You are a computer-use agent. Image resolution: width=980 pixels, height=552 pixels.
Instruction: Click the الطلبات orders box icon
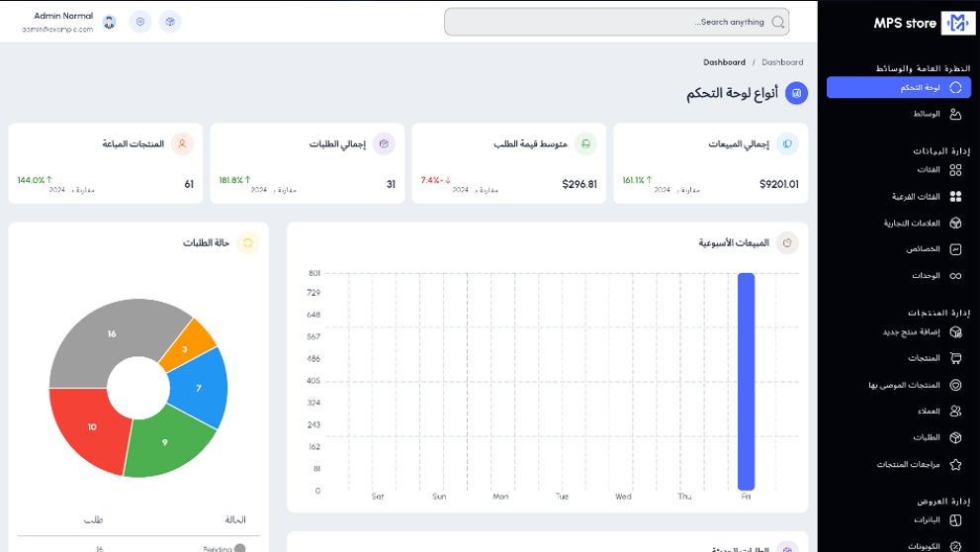click(955, 437)
